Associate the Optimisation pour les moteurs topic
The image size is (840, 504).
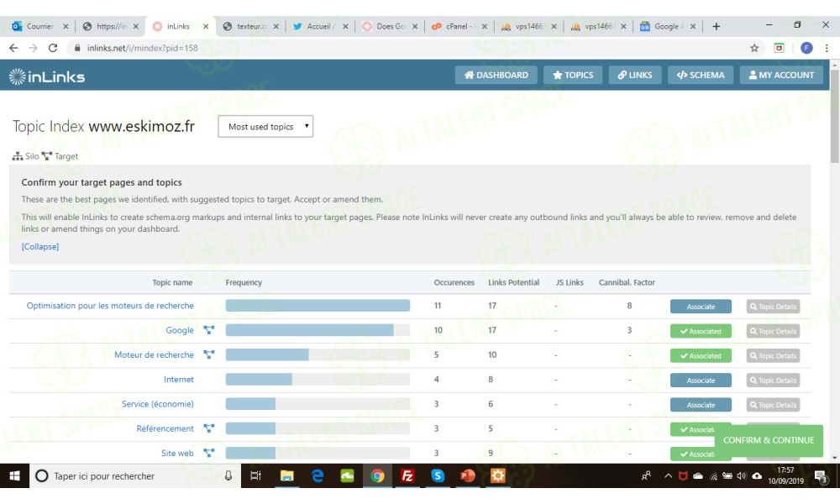(x=701, y=307)
